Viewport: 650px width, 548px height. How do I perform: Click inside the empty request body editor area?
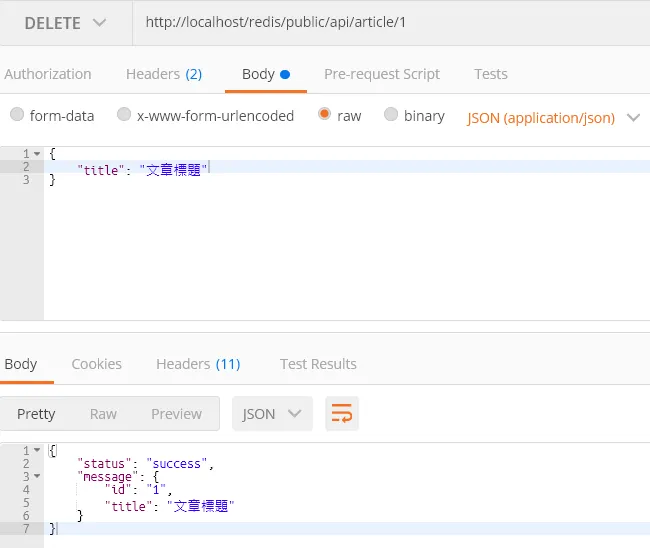(347, 253)
